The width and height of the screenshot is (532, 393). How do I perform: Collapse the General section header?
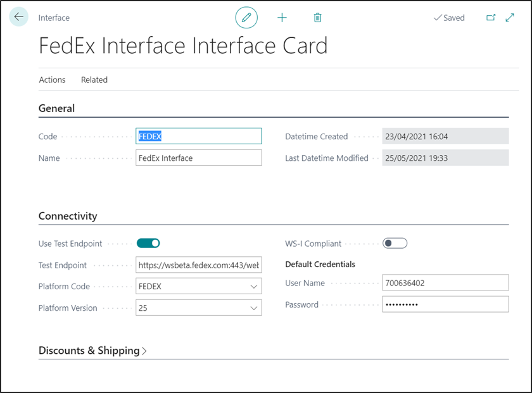pyautogui.click(x=56, y=108)
